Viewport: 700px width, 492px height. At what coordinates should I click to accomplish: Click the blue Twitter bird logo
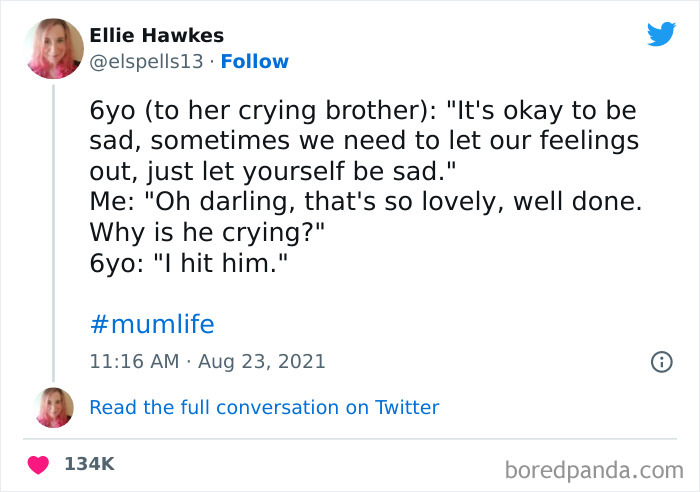(x=661, y=35)
